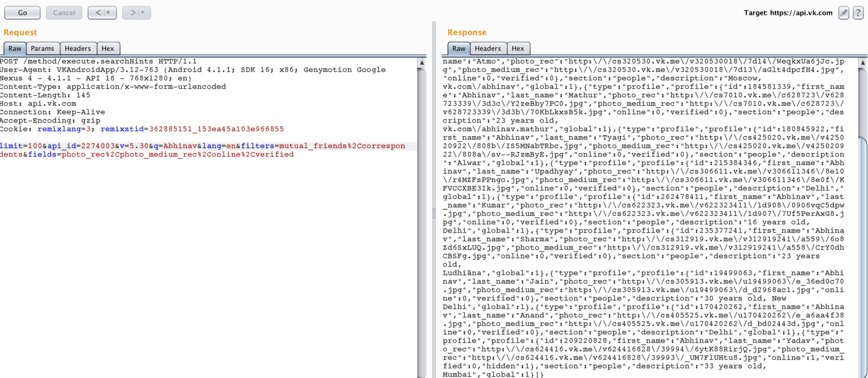Open the help question mark icon
This screenshot has height=378, width=868.
[x=858, y=13]
